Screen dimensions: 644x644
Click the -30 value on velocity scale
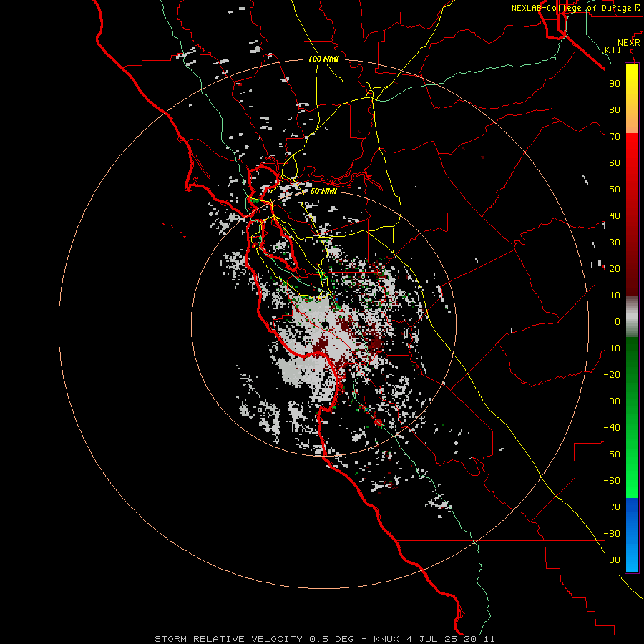click(612, 401)
